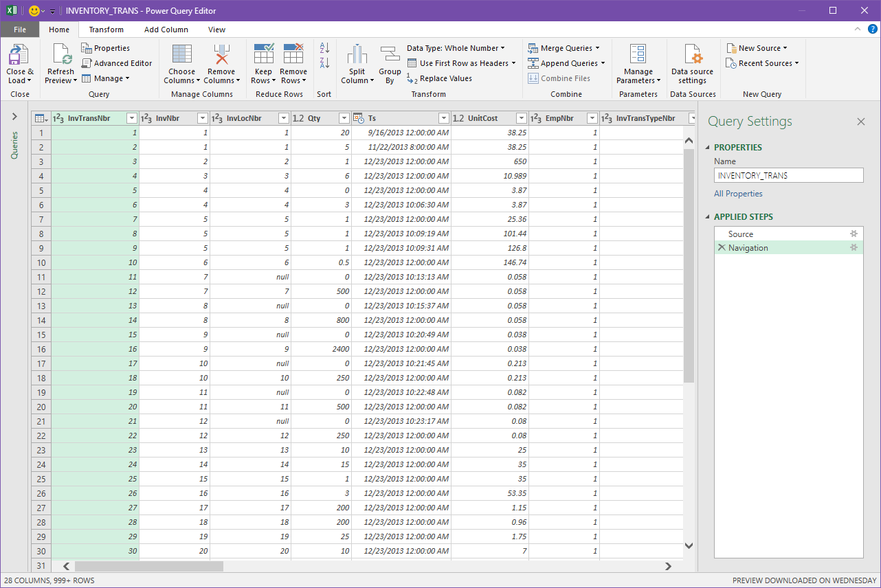Open Data source settings

pyautogui.click(x=692, y=55)
